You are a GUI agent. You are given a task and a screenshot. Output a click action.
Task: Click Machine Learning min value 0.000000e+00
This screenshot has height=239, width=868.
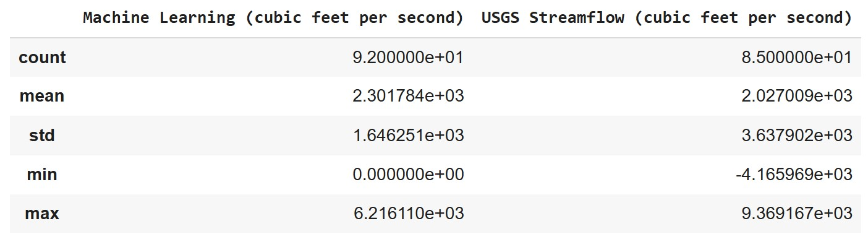point(408,175)
